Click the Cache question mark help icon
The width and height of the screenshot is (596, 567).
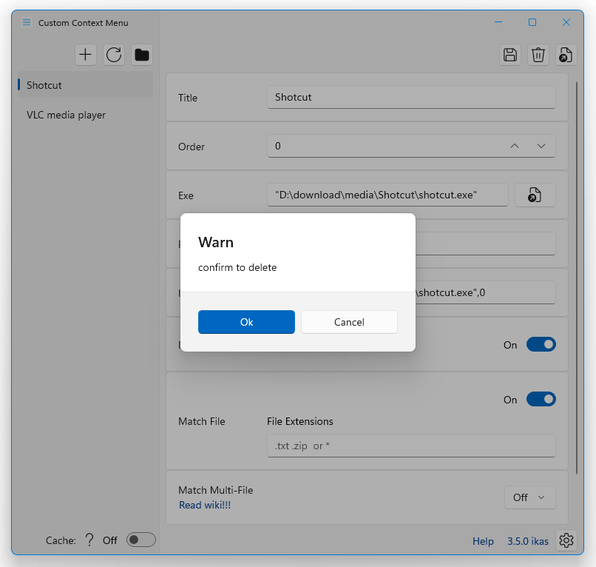[89, 540]
